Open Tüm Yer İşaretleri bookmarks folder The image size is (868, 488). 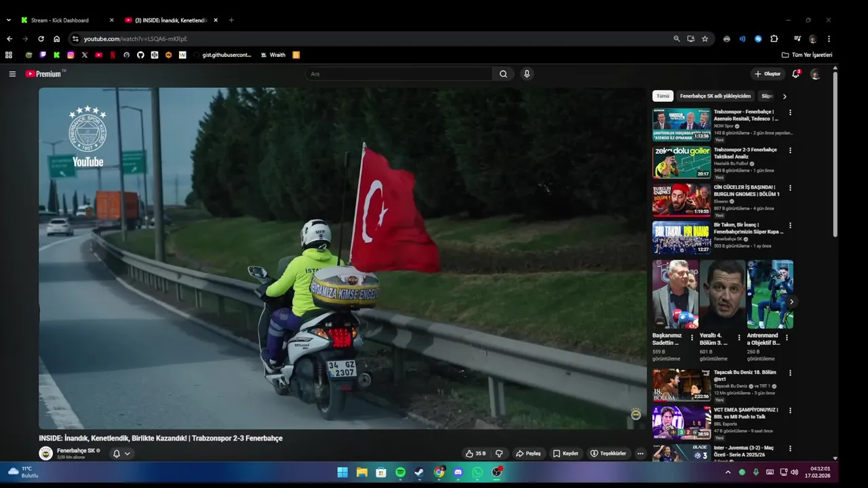(807, 55)
